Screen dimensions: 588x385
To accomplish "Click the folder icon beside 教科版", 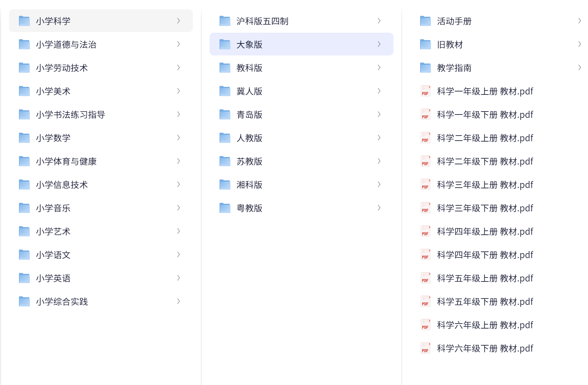I will (x=225, y=67).
